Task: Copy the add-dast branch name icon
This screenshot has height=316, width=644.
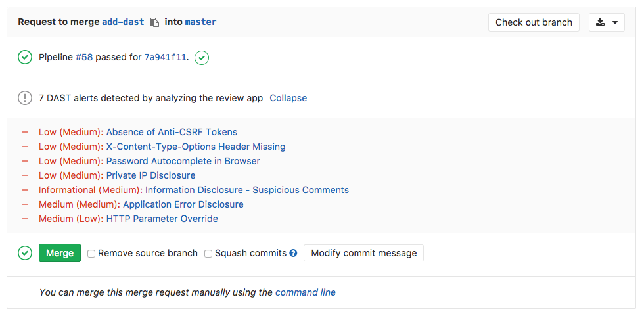Action: (154, 22)
